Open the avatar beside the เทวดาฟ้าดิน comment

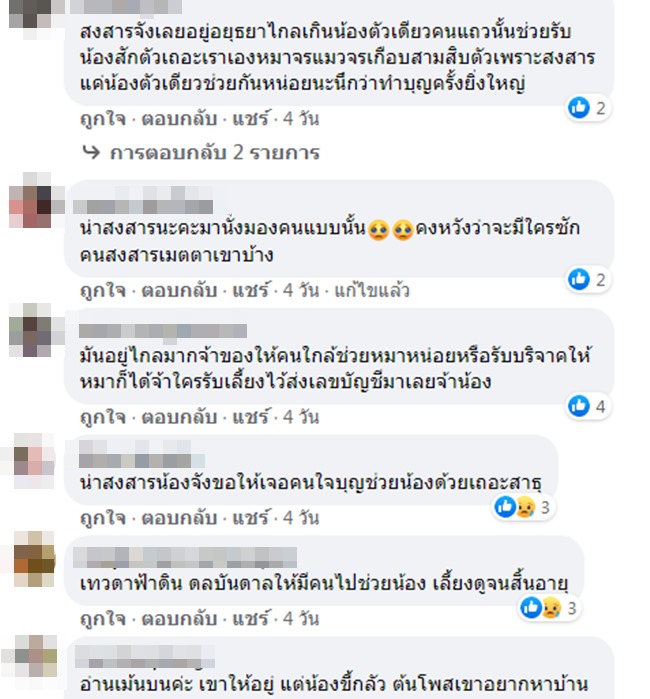coord(34,559)
